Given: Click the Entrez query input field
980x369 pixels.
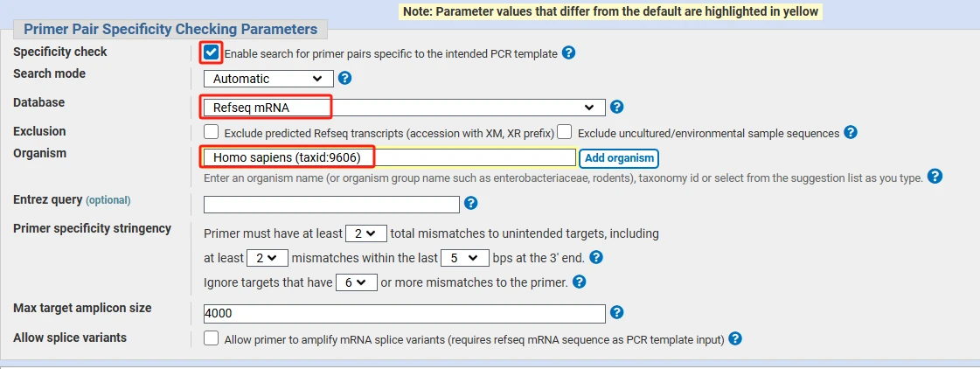Looking at the screenshot, I should click(331, 204).
